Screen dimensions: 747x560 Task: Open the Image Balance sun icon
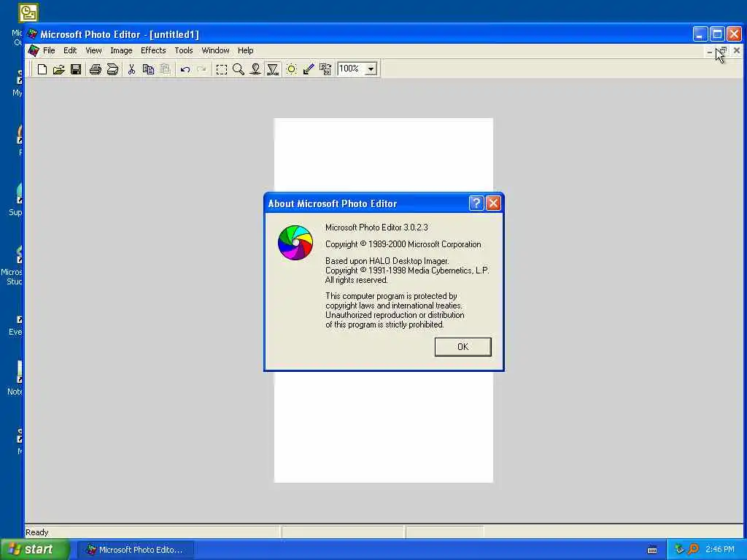pyautogui.click(x=291, y=69)
